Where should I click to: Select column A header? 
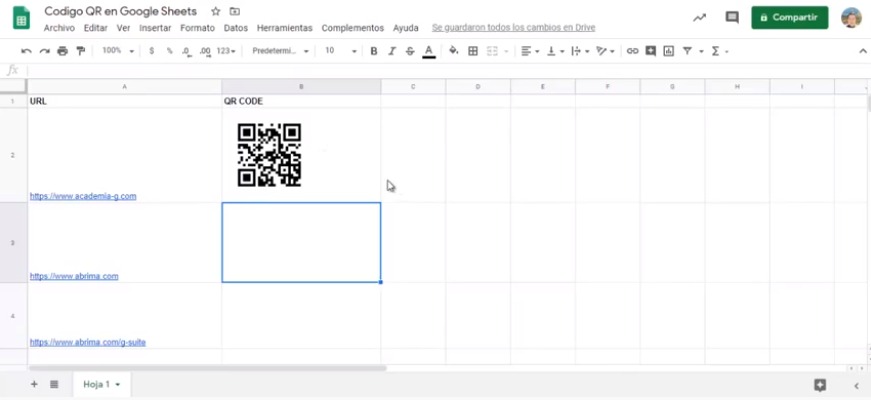pyautogui.click(x=124, y=87)
